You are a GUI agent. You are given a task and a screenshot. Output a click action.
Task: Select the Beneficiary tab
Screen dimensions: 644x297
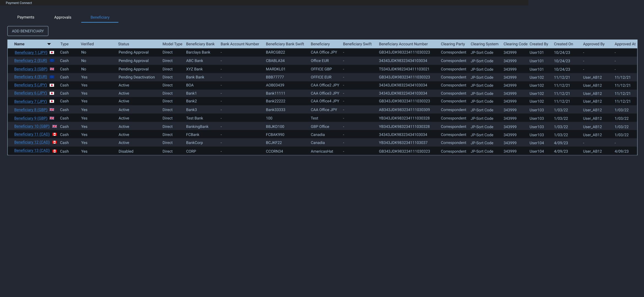pos(100,17)
